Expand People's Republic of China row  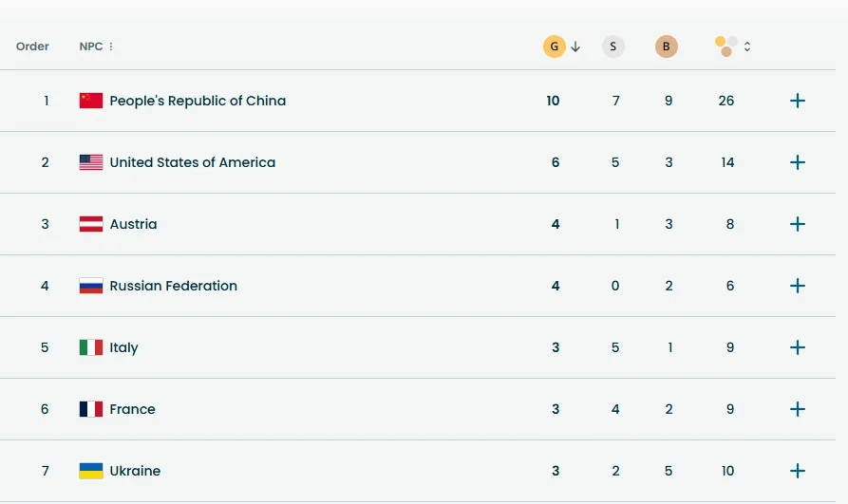click(x=798, y=101)
